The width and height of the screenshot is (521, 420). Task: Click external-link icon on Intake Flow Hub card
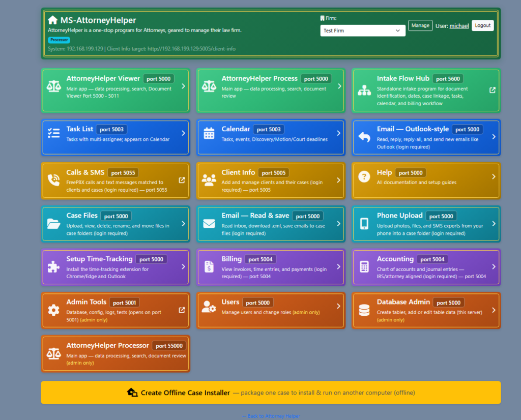[x=493, y=90]
